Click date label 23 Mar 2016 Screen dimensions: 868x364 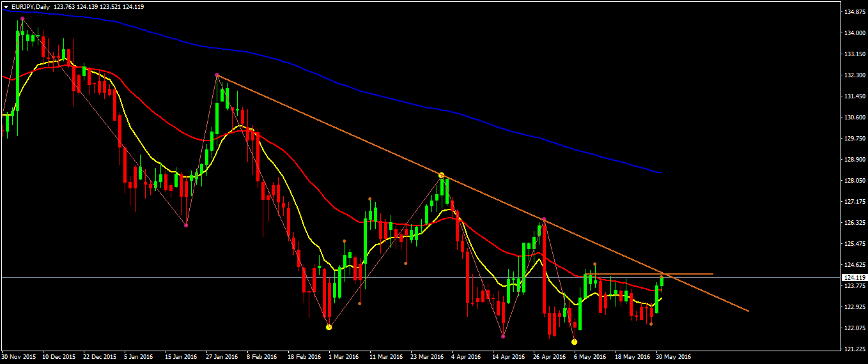point(427,357)
